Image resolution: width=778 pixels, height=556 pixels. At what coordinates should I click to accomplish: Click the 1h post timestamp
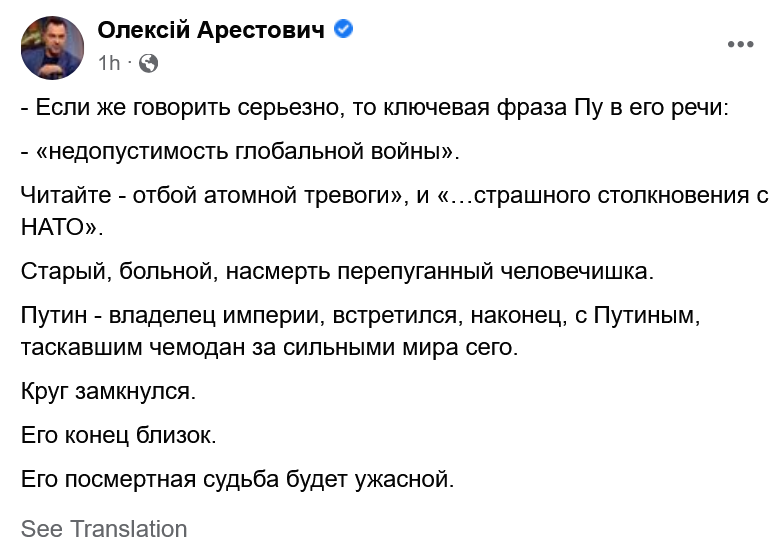click(109, 63)
